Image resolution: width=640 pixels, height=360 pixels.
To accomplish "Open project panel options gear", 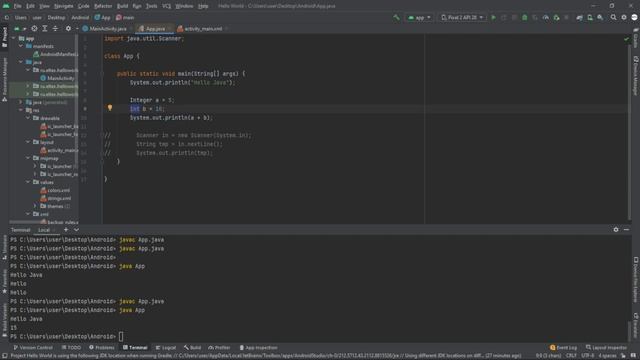I will [68, 29].
